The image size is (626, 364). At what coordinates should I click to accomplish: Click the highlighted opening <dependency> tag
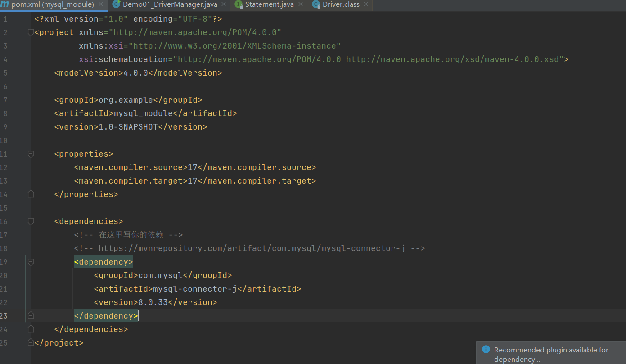click(x=104, y=262)
